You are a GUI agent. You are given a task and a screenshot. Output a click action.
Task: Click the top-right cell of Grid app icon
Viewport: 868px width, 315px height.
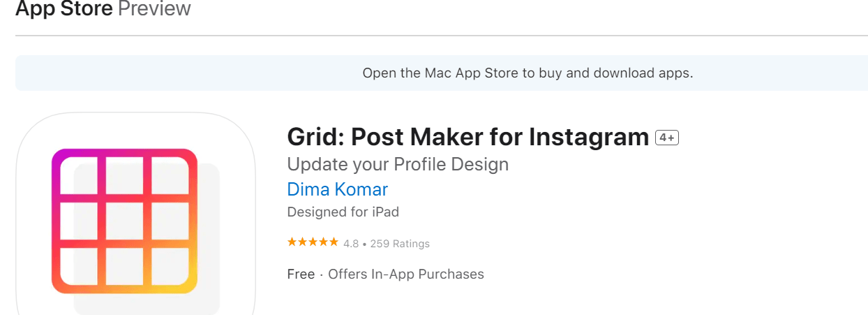170,175
